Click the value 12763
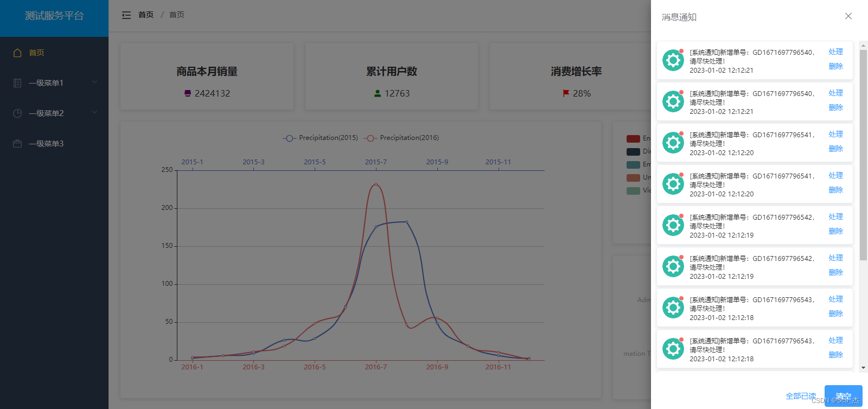Viewport: 868px width, 409px height. pyautogui.click(x=397, y=93)
